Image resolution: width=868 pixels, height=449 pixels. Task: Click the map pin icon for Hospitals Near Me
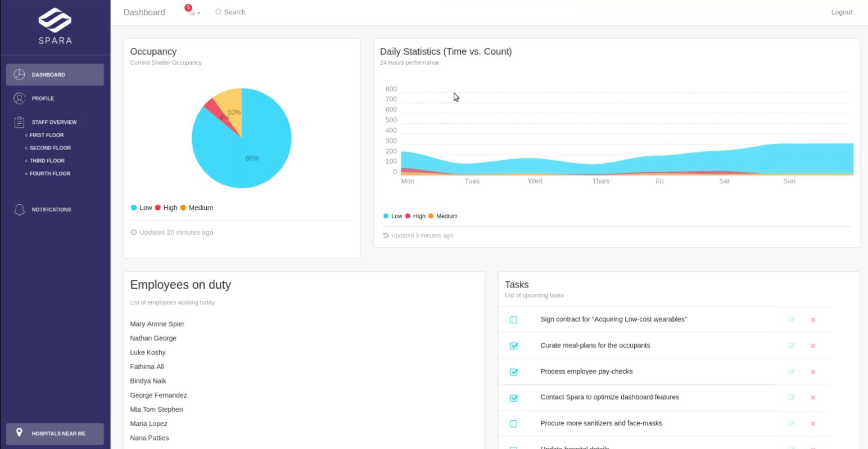tap(19, 433)
